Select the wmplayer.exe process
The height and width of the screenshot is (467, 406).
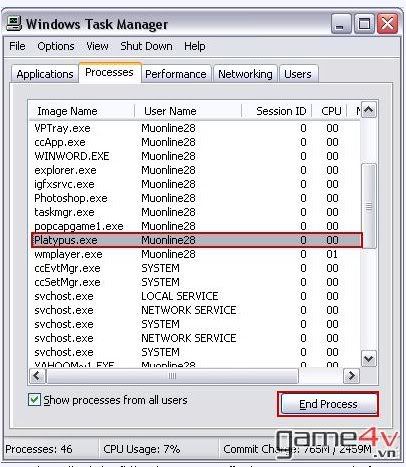pos(196,254)
